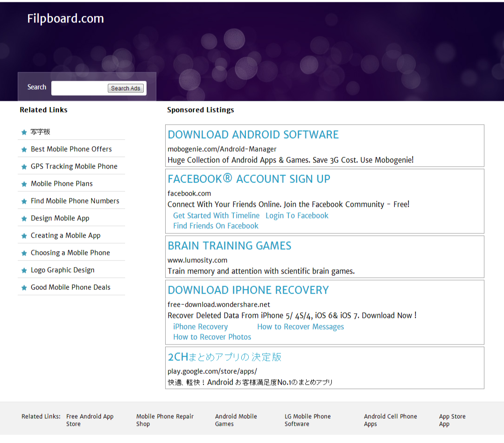The height and width of the screenshot is (443, 504).
Task: Open Get Started With Timeline sublink
Action: click(x=217, y=216)
